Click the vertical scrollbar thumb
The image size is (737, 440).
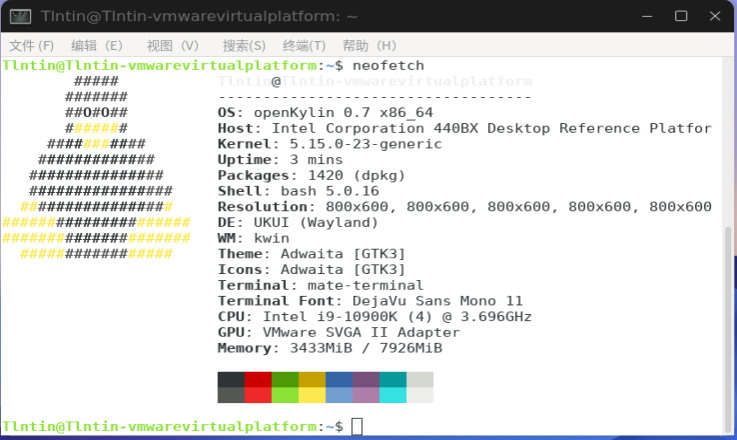(728, 329)
